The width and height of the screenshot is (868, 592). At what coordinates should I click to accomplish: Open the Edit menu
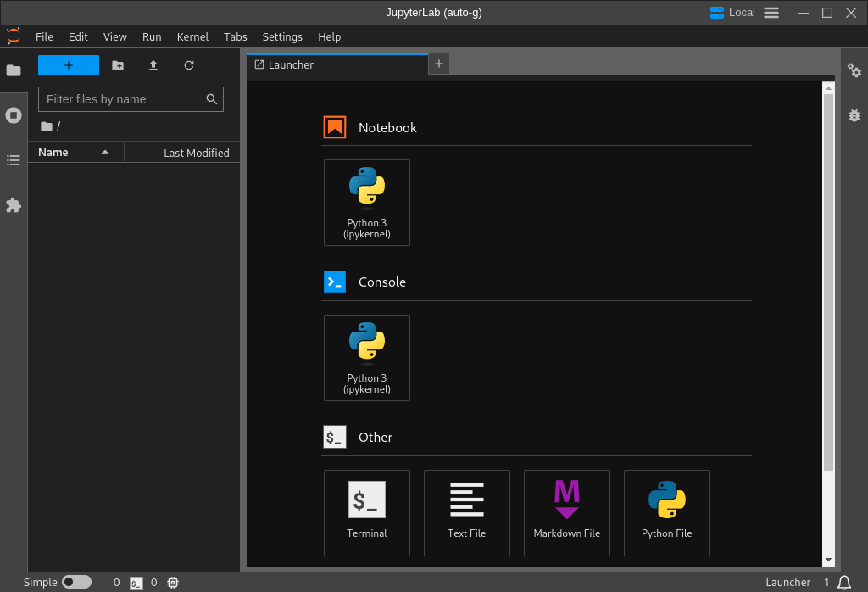point(78,37)
